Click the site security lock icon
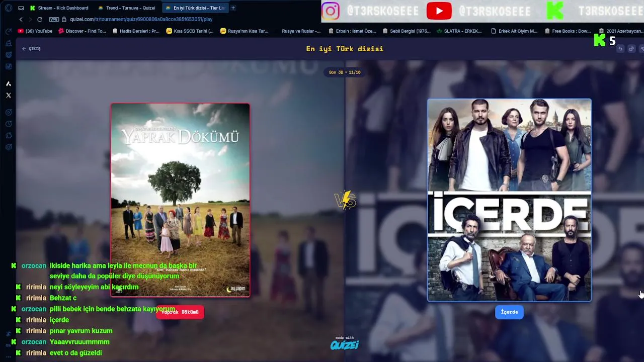 coord(64,19)
